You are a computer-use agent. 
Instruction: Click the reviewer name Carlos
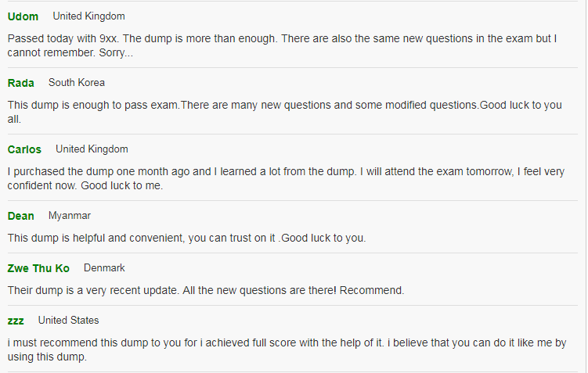(x=24, y=149)
